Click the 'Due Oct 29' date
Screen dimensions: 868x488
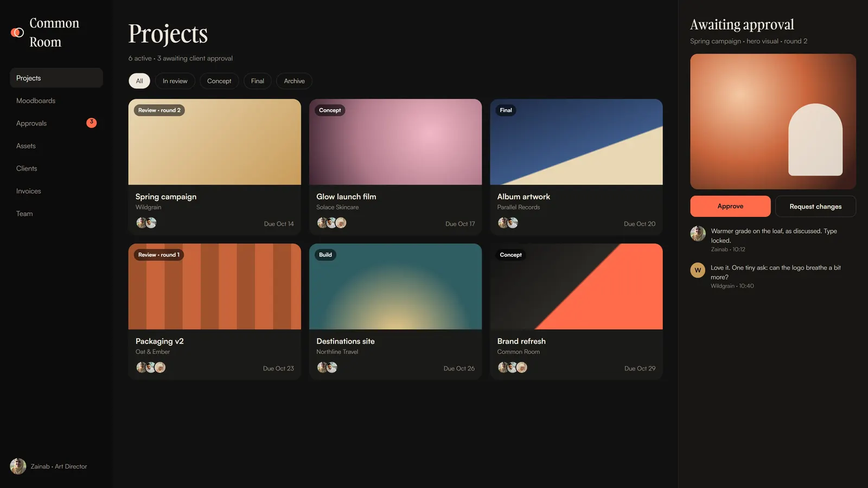[640, 369]
